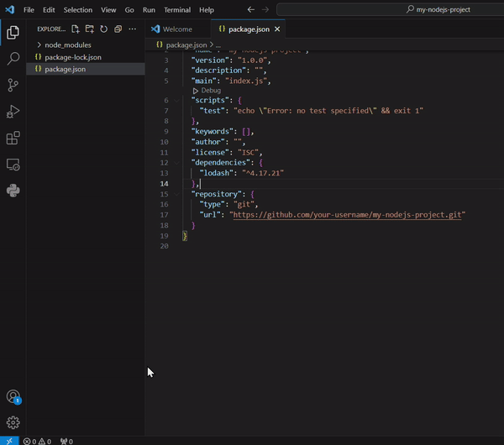
Task: Click the Debug link above scripts
Action: (210, 90)
